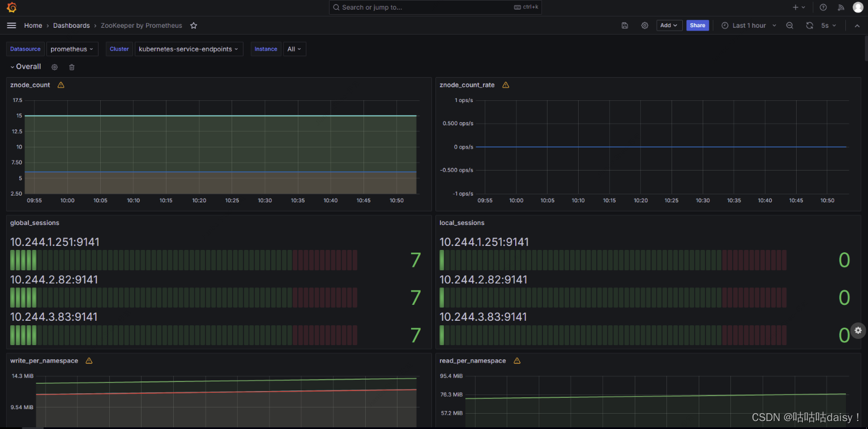Click the Cluster variable label

point(119,49)
